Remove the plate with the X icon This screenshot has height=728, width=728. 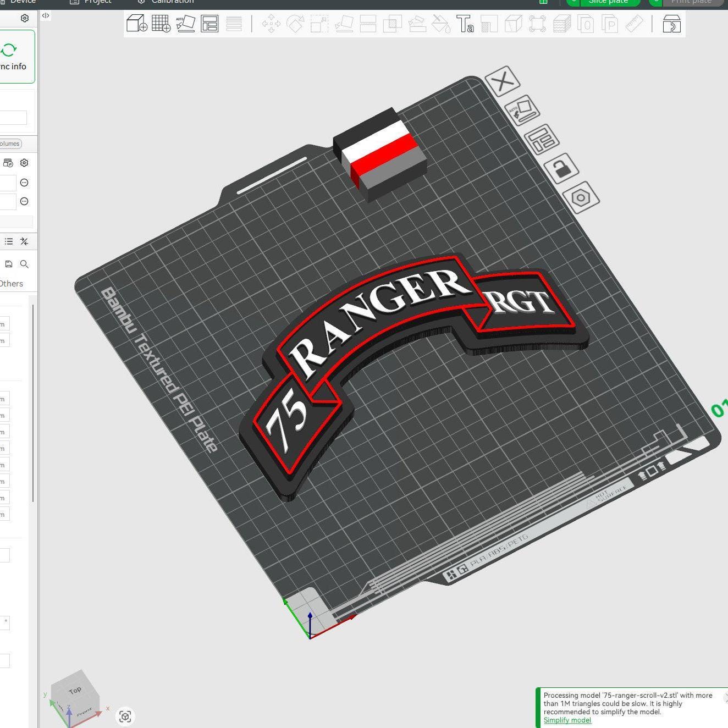pos(502,82)
